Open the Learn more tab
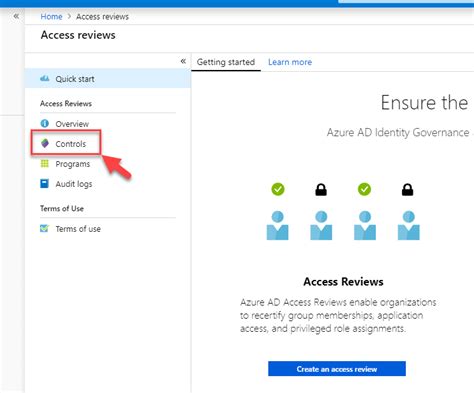This screenshot has height=393, width=474. (290, 62)
